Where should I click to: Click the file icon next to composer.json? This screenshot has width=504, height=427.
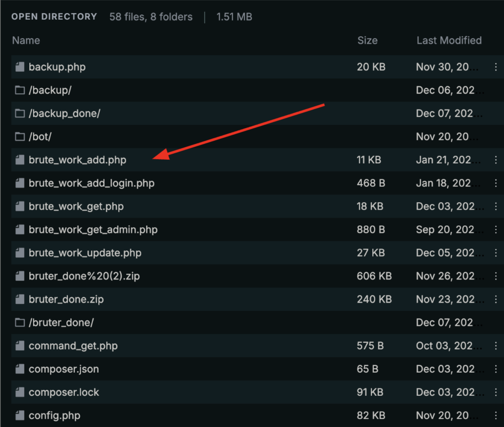(x=20, y=369)
